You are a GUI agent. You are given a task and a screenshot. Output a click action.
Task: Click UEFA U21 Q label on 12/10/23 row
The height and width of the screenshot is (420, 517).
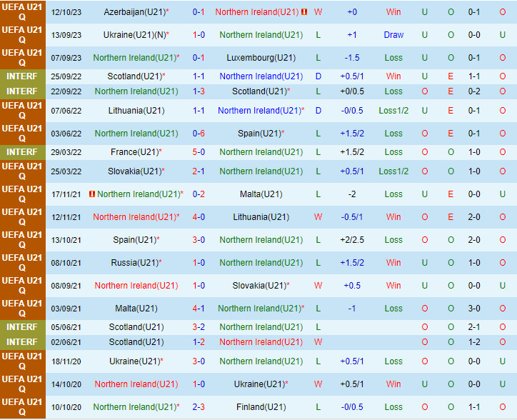(x=22, y=12)
